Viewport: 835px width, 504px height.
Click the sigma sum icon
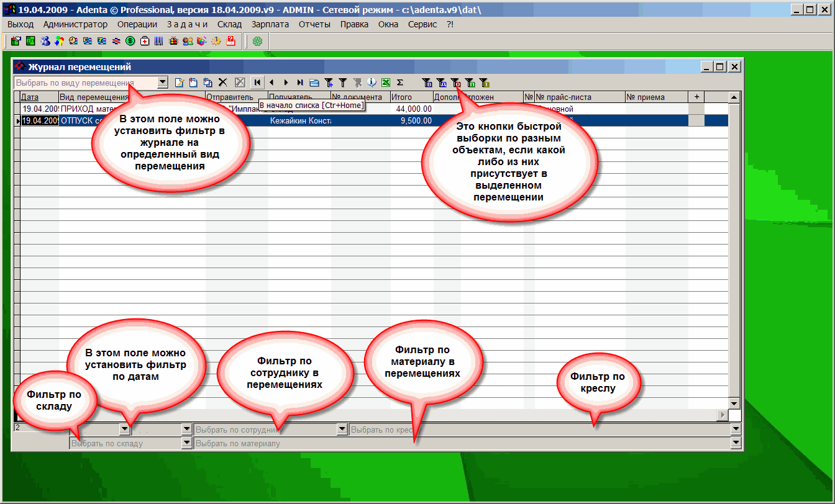tap(399, 82)
